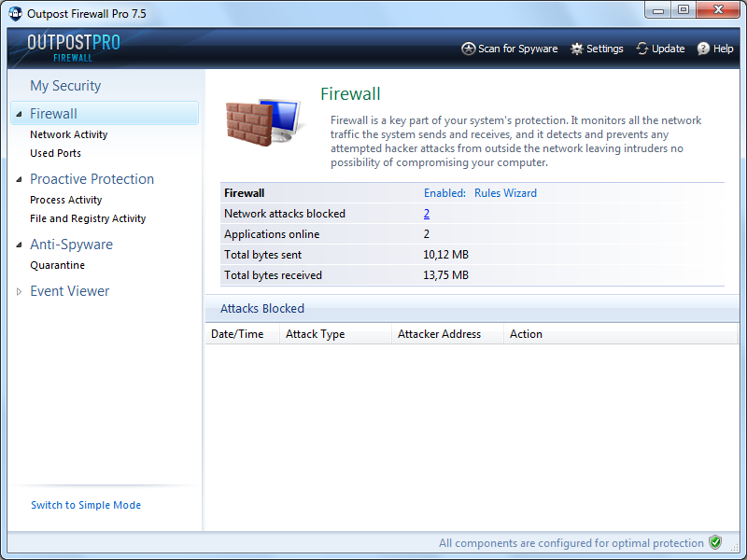Image resolution: width=747 pixels, height=560 pixels.
Task: Sort by the Attack Type column header
Action: click(316, 334)
